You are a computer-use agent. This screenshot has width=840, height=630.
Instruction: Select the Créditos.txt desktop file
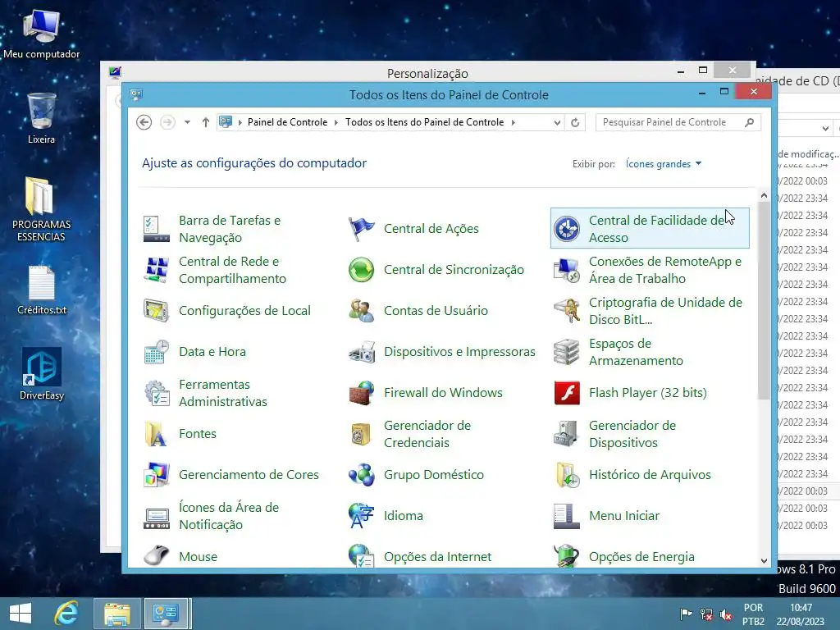(42, 290)
